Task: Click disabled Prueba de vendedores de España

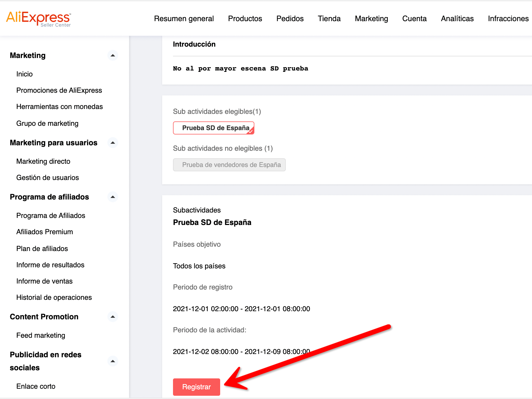Action: point(229,165)
